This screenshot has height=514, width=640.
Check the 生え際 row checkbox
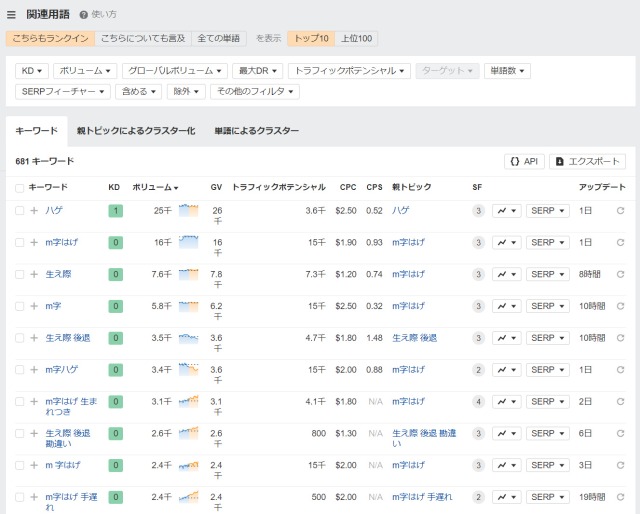19,274
